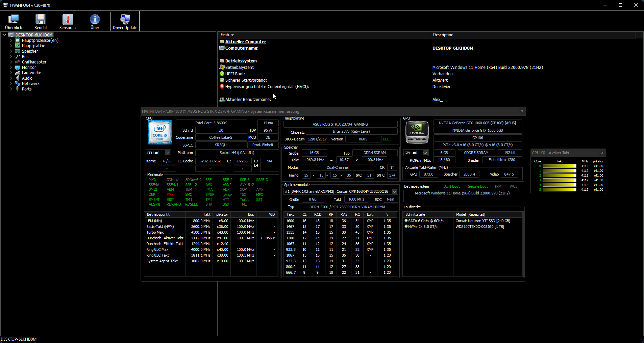Screen dimensions: 644x343
Task: Select the DESKTOP-6LKHD0M computer icon in tree
Action: [11, 35]
